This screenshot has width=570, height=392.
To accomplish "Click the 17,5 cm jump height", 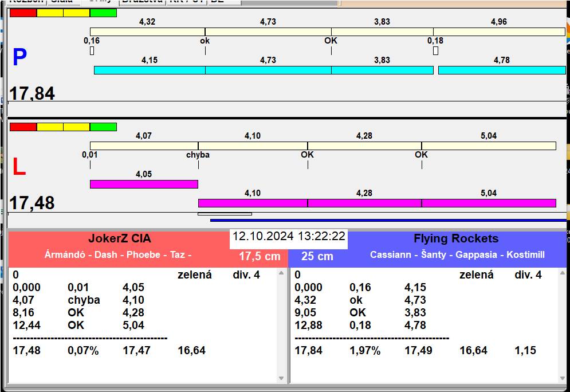I will coord(260,256).
